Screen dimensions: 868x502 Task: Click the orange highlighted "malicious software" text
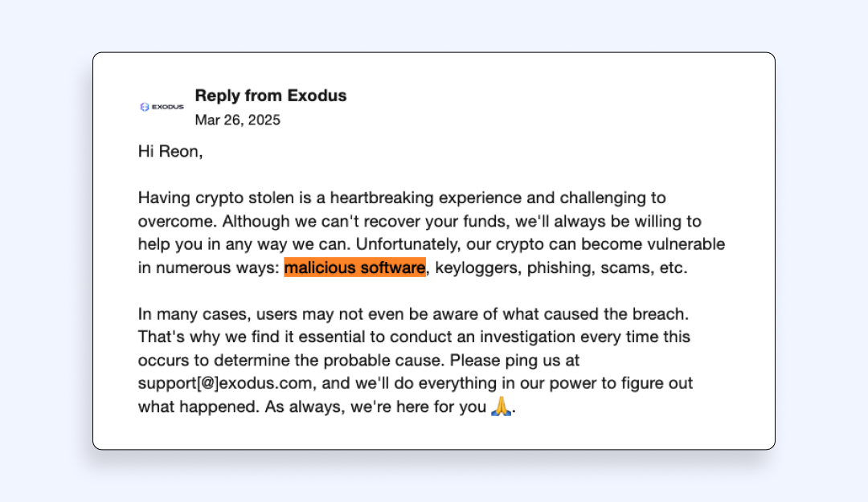click(354, 267)
